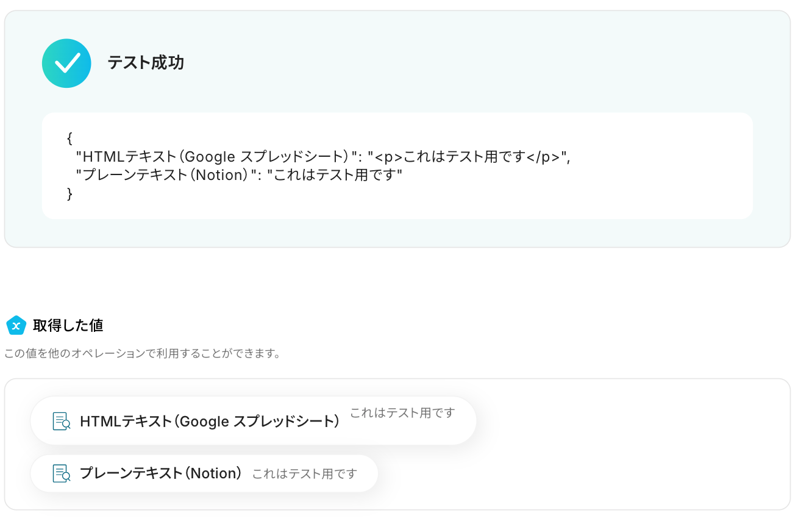Click the document icon in プレーンテキスト pill

[x=62, y=473]
